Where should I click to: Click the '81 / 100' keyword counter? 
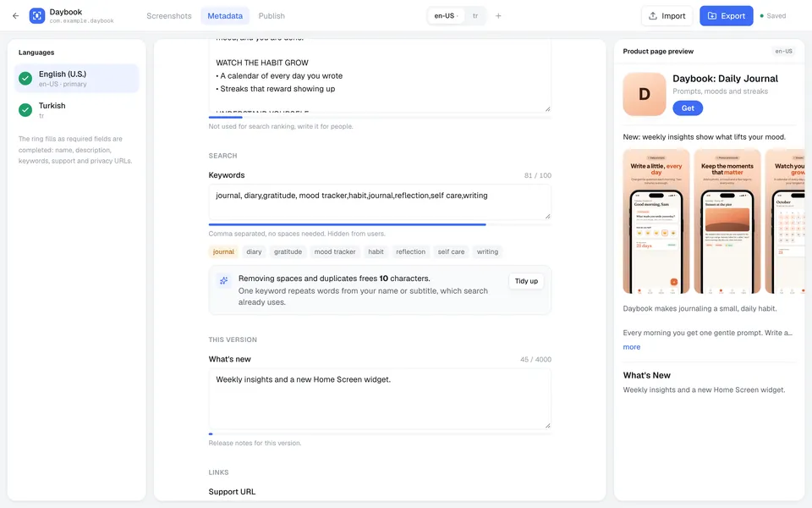click(x=538, y=175)
